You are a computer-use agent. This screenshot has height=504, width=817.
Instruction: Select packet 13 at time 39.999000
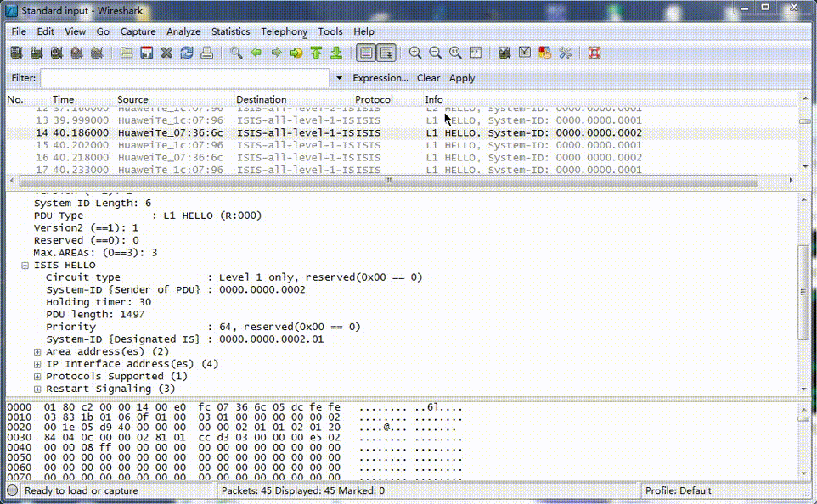coord(402,120)
